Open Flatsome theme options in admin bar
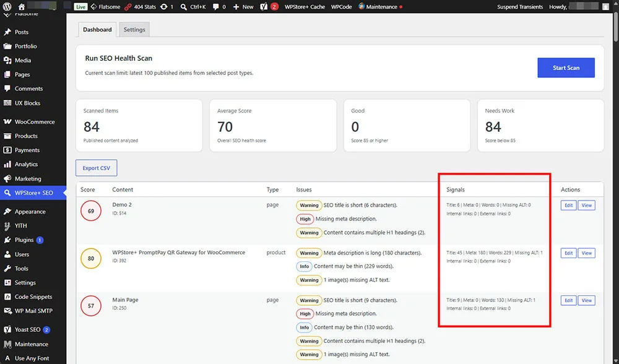Viewport: 619px width, 364px height. pos(105,7)
